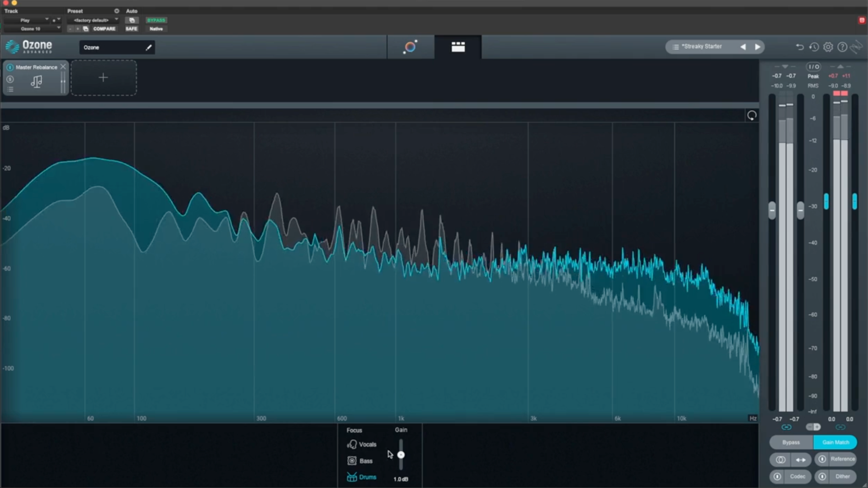Click the Gain Match button
The image size is (868, 488).
coord(835,442)
